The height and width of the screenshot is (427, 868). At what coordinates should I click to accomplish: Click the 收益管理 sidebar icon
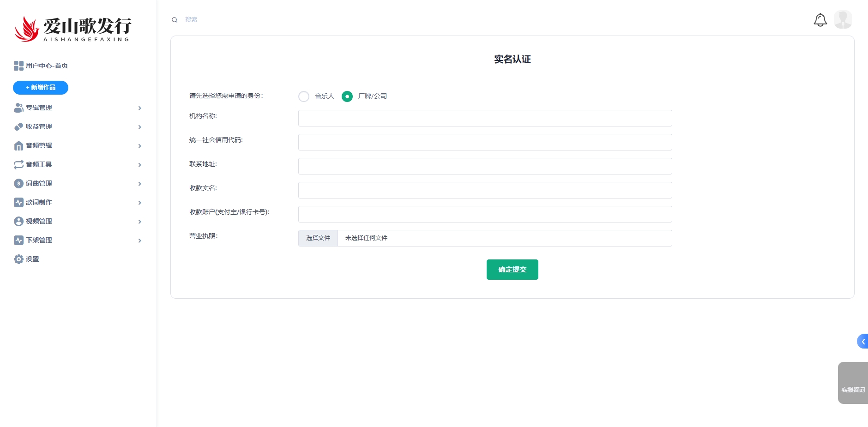click(x=18, y=127)
